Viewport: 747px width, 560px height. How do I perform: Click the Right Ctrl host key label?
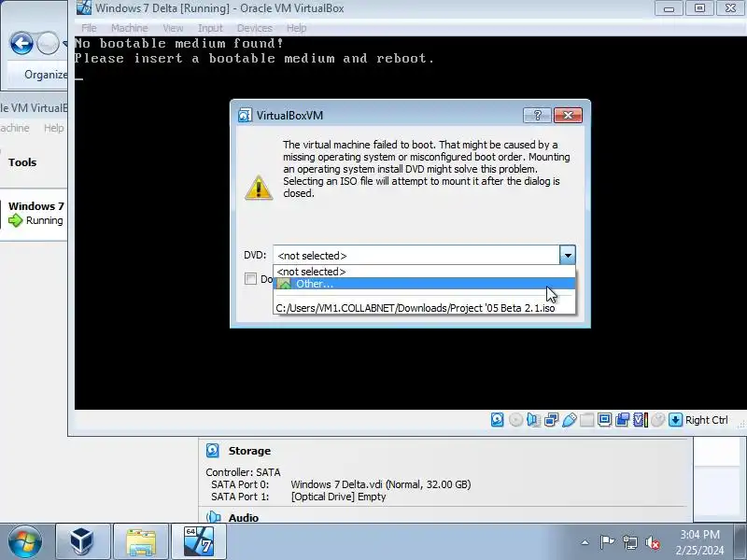707,420
